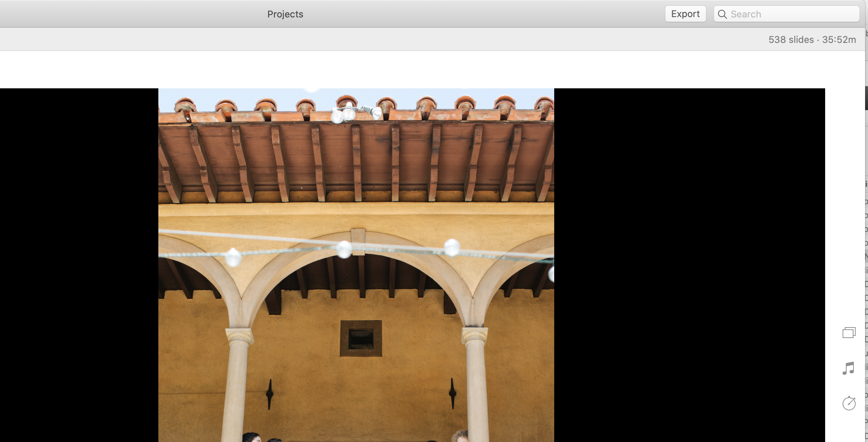Open the theme picker stacked-rectangles icon
This screenshot has height=442, width=868.
(849, 332)
